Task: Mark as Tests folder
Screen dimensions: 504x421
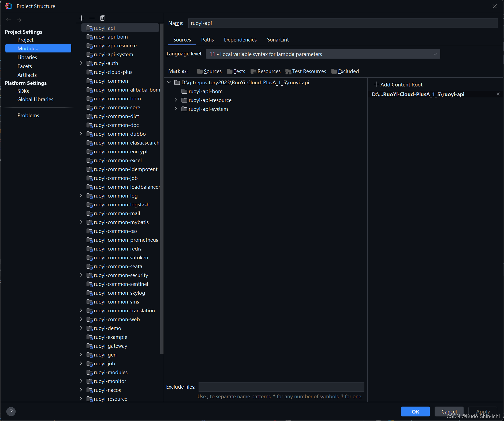Action: pos(236,71)
